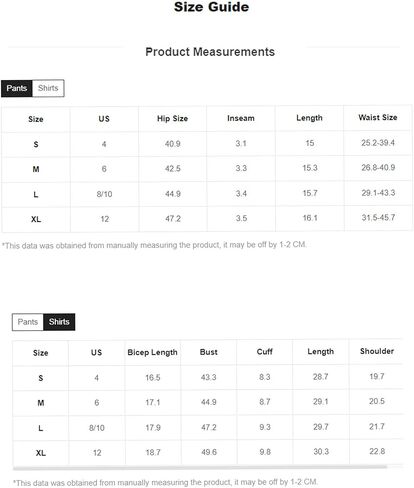Click the Bicep Length column header
The width and height of the screenshot is (414, 488).
[152, 352]
